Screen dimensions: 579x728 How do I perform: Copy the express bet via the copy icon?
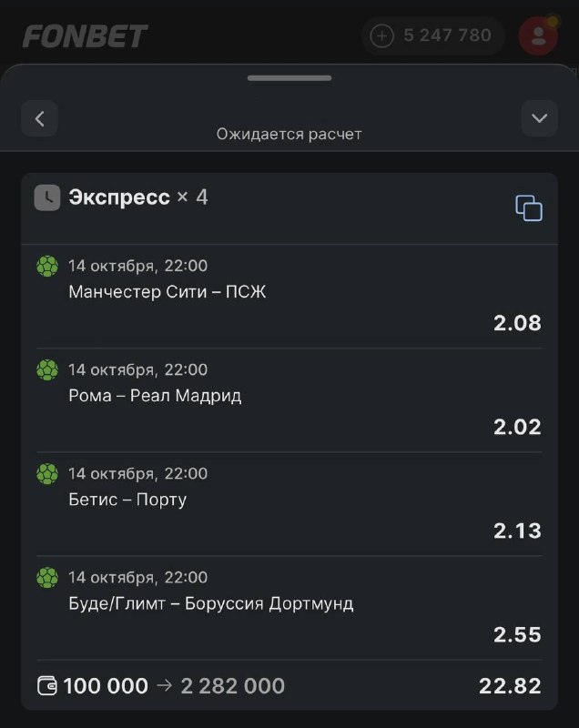529,208
